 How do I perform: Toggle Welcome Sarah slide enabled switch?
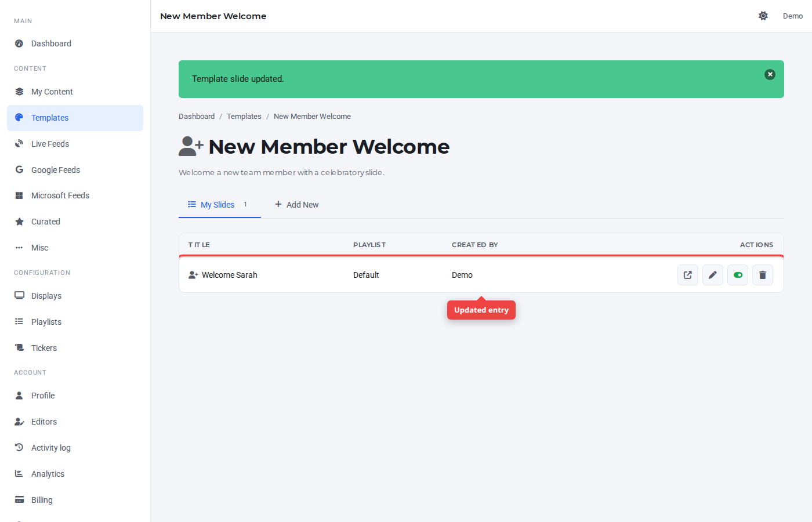click(x=738, y=275)
